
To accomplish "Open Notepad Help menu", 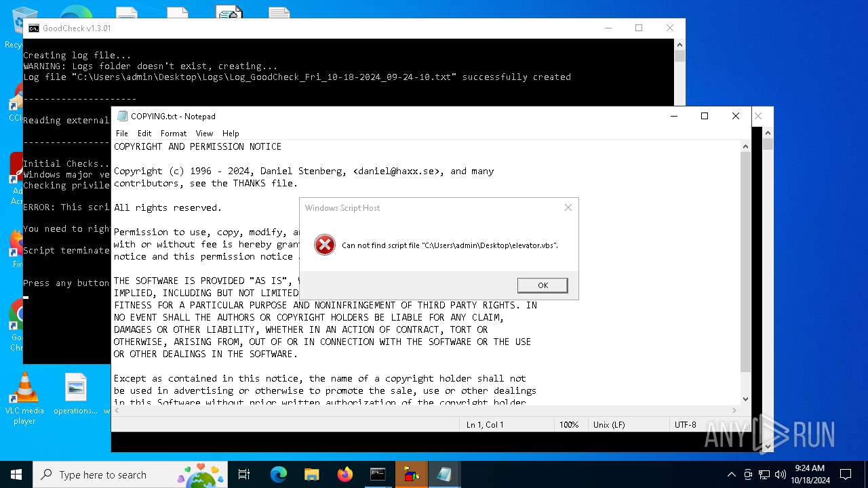I will 231,134.
